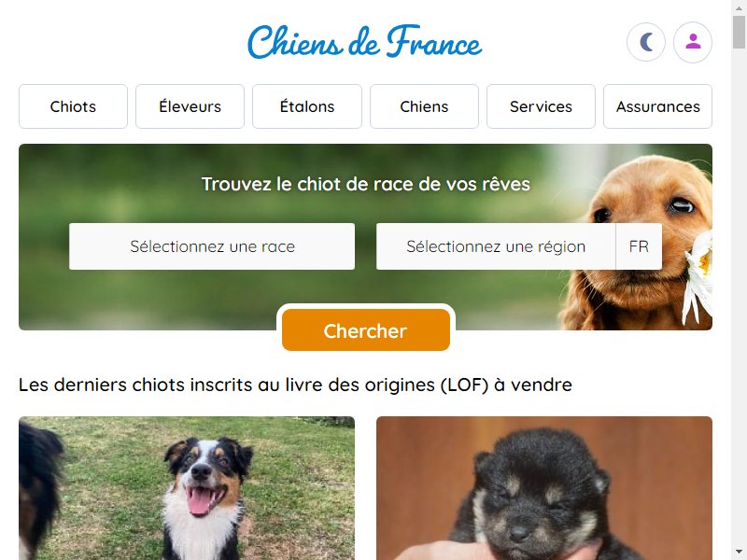Screen dimensions: 747x560
Task: Go to Assurances section
Action: click(x=658, y=106)
